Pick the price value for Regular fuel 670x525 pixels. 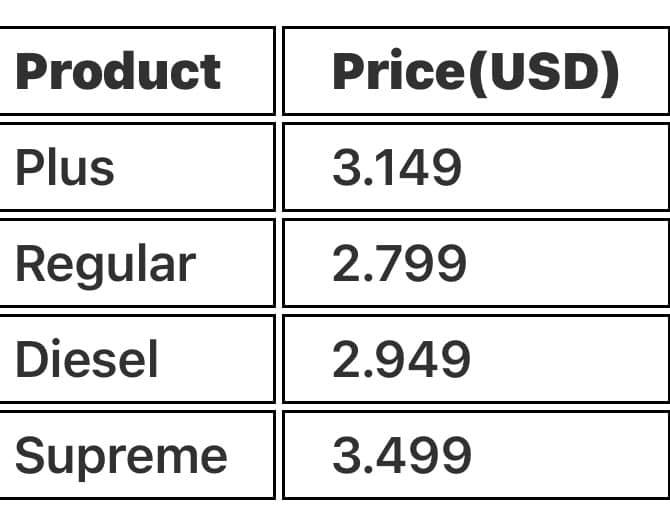coord(399,263)
